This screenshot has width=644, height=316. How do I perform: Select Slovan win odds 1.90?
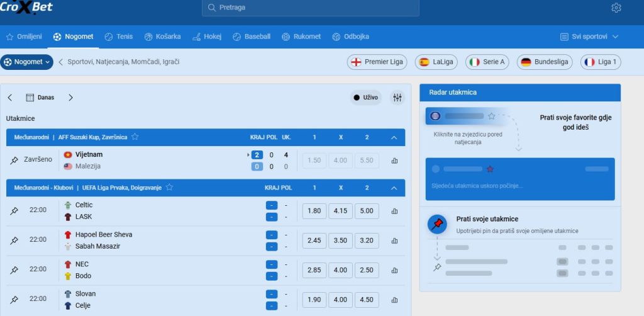(314, 300)
